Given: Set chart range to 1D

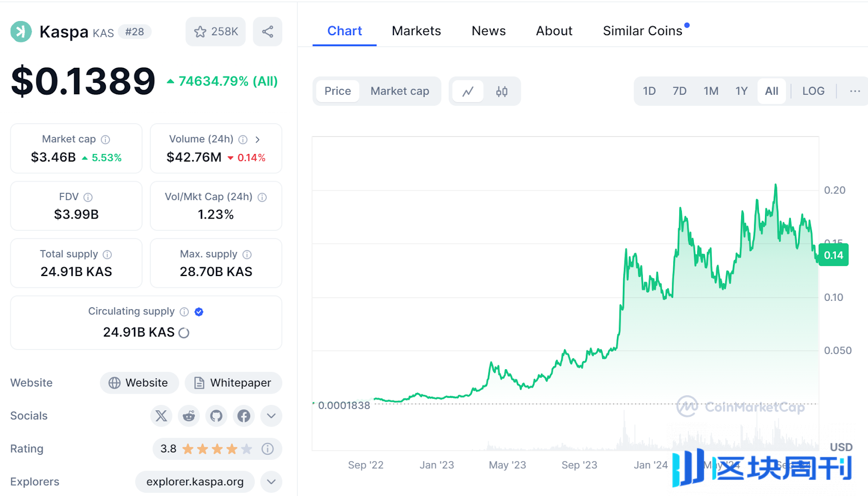Looking at the screenshot, I should [x=649, y=91].
